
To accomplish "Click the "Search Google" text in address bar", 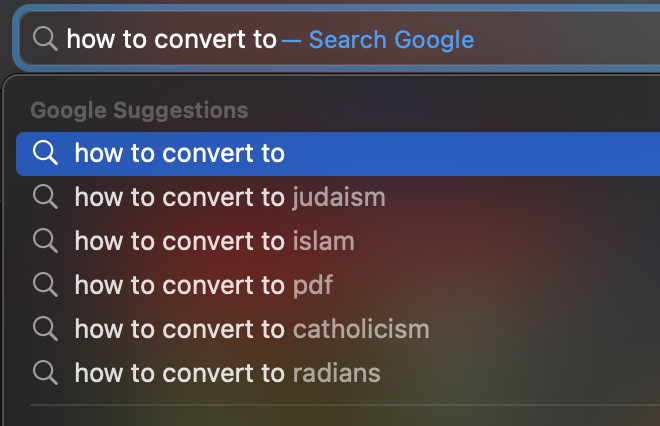I will (x=391, y=40).
